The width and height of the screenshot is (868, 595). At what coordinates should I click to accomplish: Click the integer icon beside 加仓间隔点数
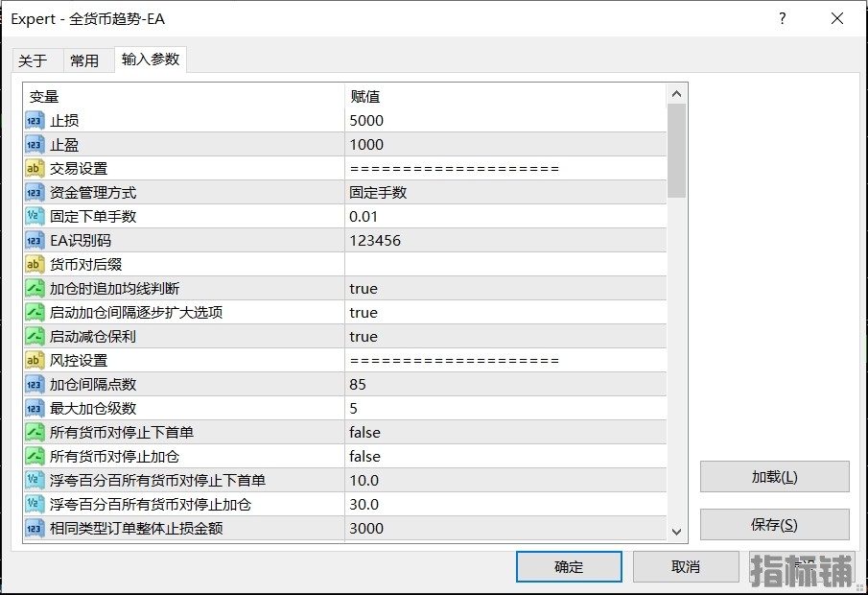(x=34, y=385)
